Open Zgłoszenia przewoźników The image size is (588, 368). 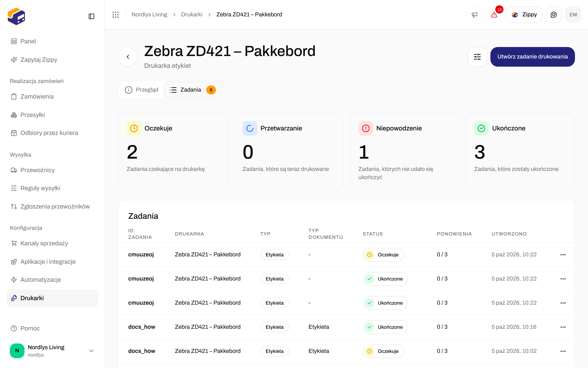[x=52, y=206]
